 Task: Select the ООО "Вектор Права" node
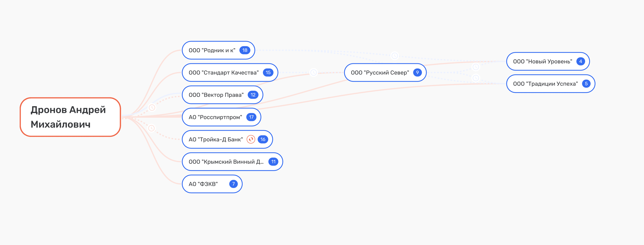pyautogui.click(x=216, y=95)
